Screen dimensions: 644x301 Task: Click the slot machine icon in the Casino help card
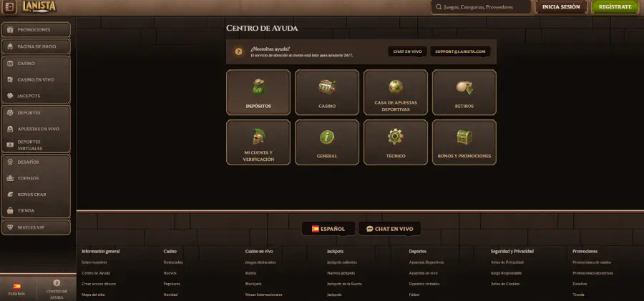tap(327, 87)
